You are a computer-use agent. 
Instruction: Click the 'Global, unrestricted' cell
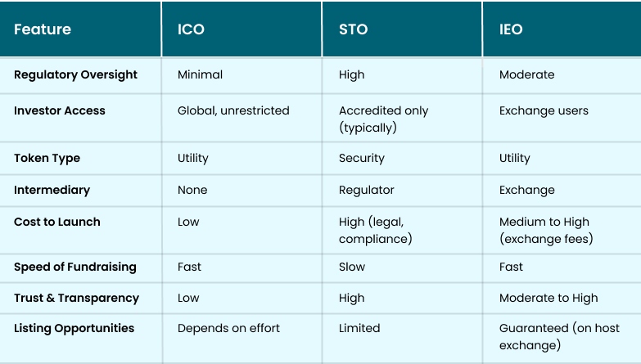tap(233, 110)
